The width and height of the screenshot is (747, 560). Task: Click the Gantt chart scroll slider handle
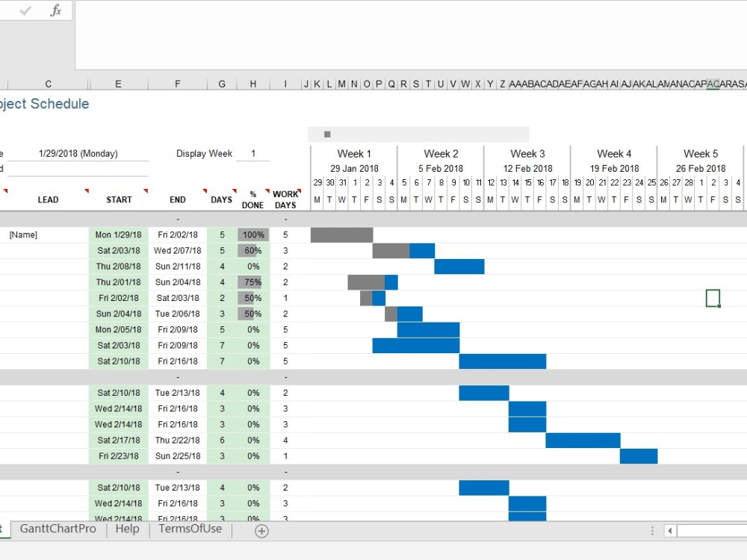click(326, 134)
